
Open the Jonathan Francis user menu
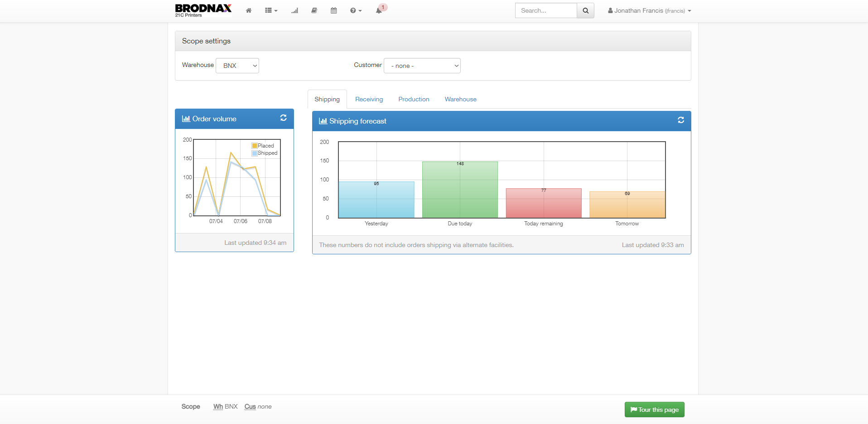(649, 10)
